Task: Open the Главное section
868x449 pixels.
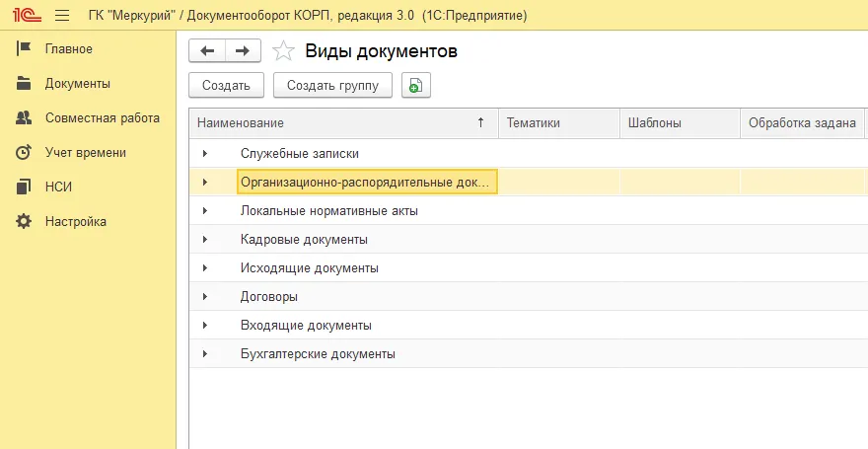Action: tap(69, 48)
